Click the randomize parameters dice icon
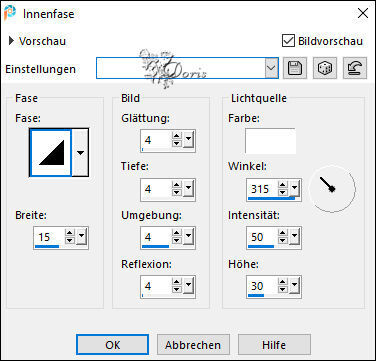Viewport: 376px width, 361px height. click(325, 68)
